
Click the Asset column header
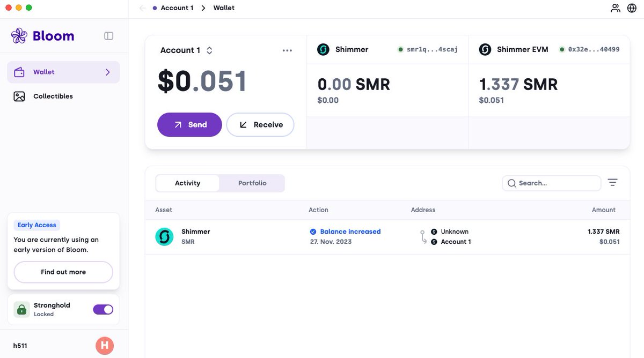pyautogui.click(x=164, y=210)
